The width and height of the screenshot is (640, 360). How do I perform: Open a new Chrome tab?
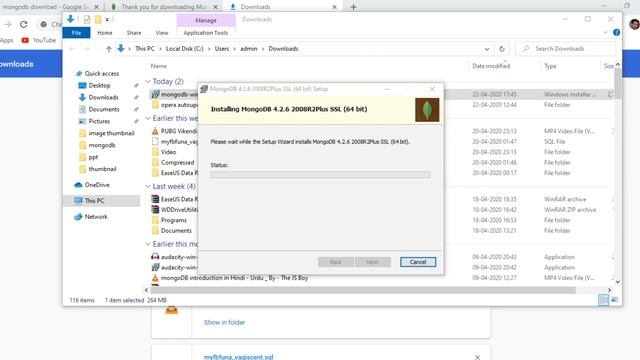pos(353,7)
